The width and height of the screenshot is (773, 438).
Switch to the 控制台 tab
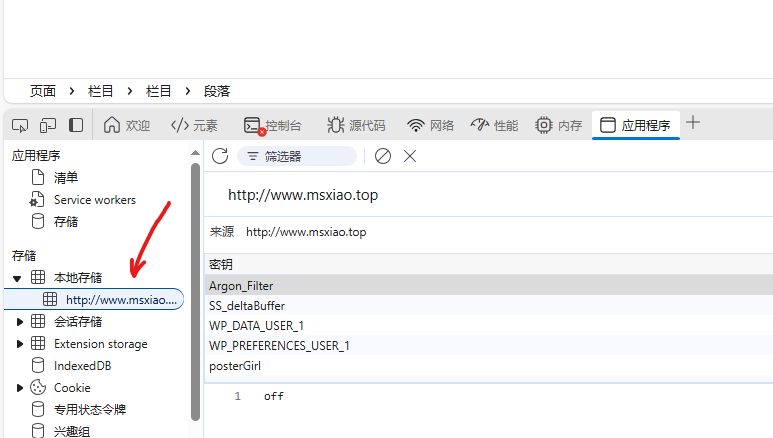coord(272,125)
